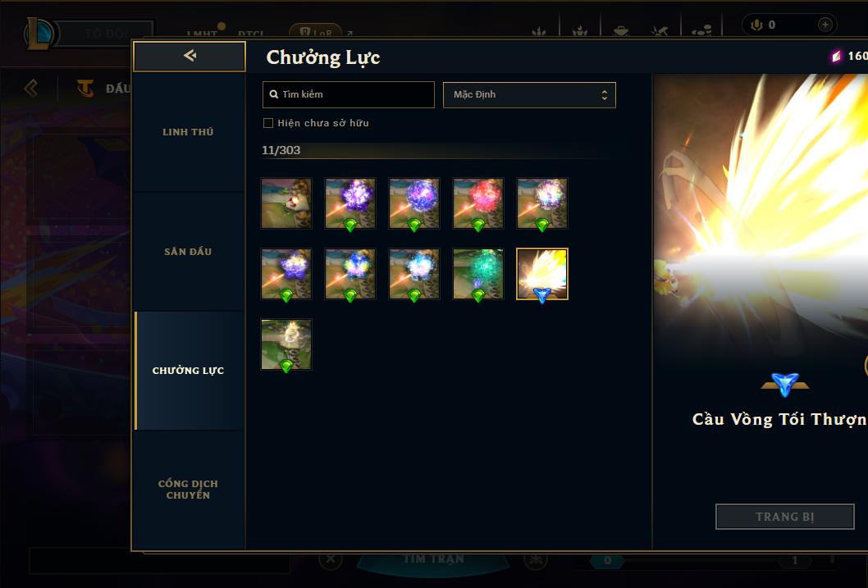This screenshot has width=868, height=588.
Task: Select the selected yellow Cầu Vồng boom
Action: (542, 274)
